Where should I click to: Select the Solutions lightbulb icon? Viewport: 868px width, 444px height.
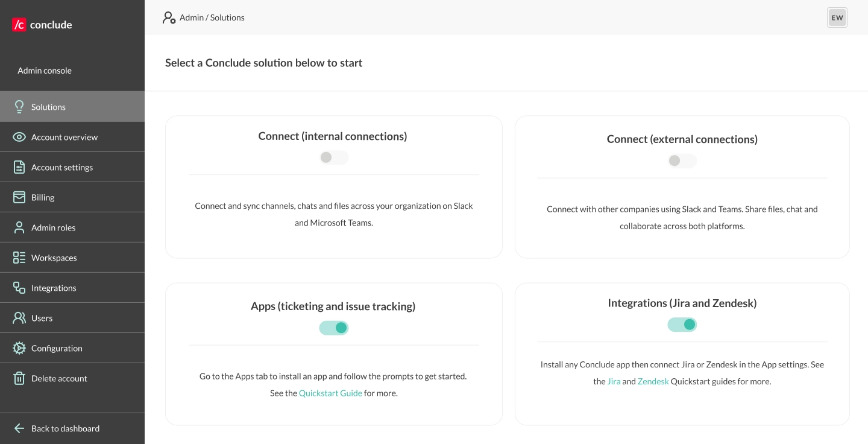tap(19, 106)
